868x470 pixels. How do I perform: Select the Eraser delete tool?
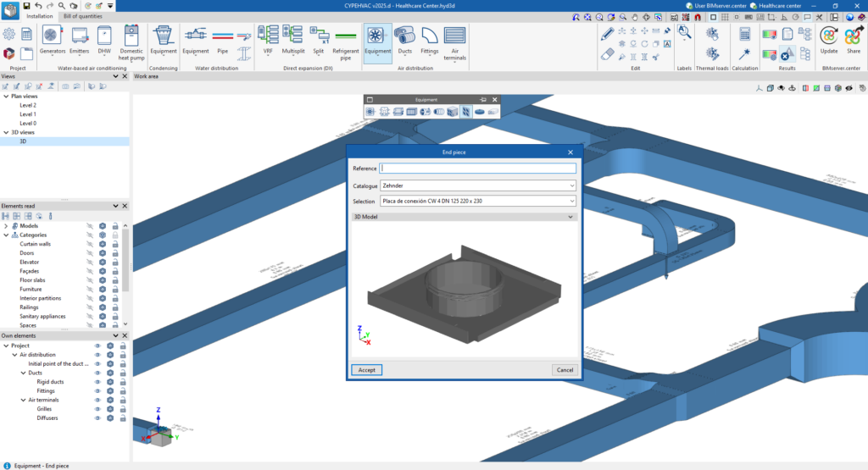[607, 54]
